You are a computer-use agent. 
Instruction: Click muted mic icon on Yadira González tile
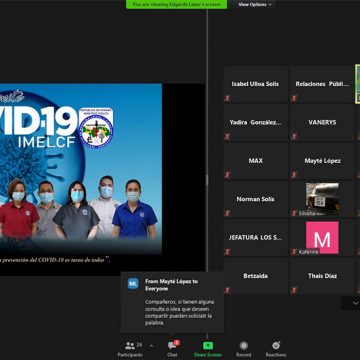pos(227,137)
